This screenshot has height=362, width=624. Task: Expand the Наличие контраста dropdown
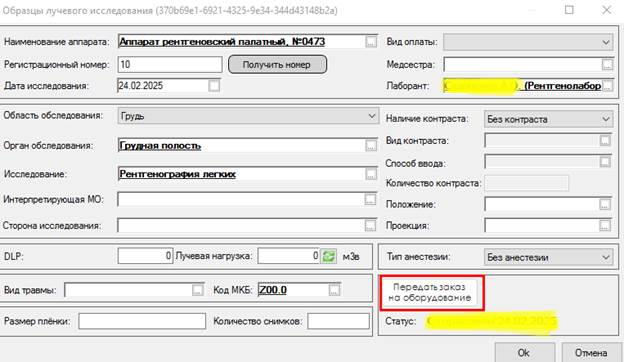pos(606,119)
